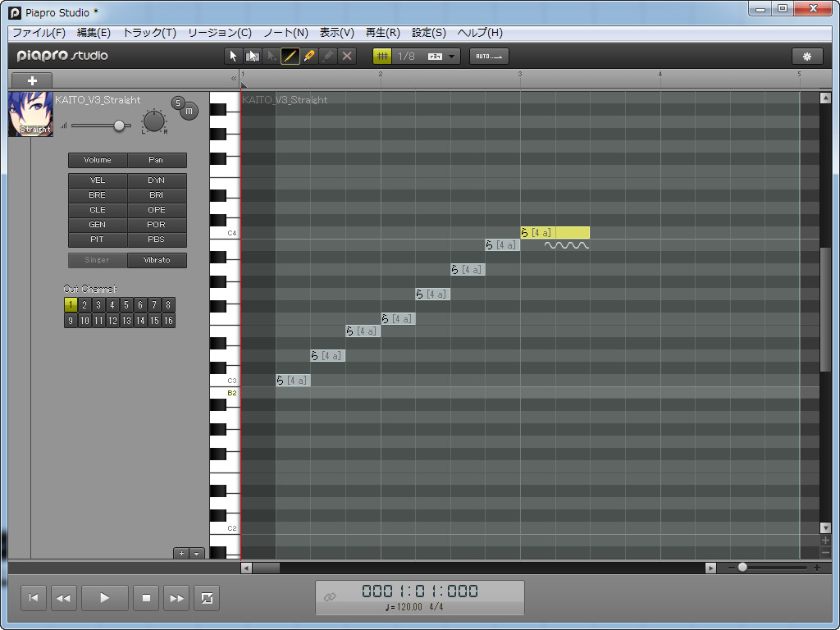Click the rewind button

[x=64, y=598]
